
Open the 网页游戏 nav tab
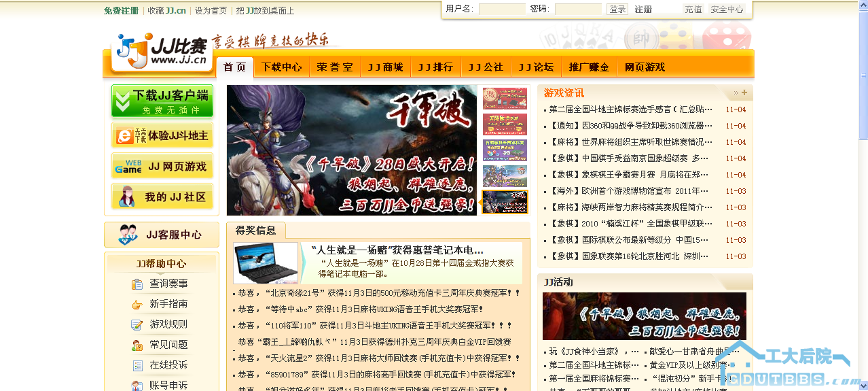click(645, 67)
